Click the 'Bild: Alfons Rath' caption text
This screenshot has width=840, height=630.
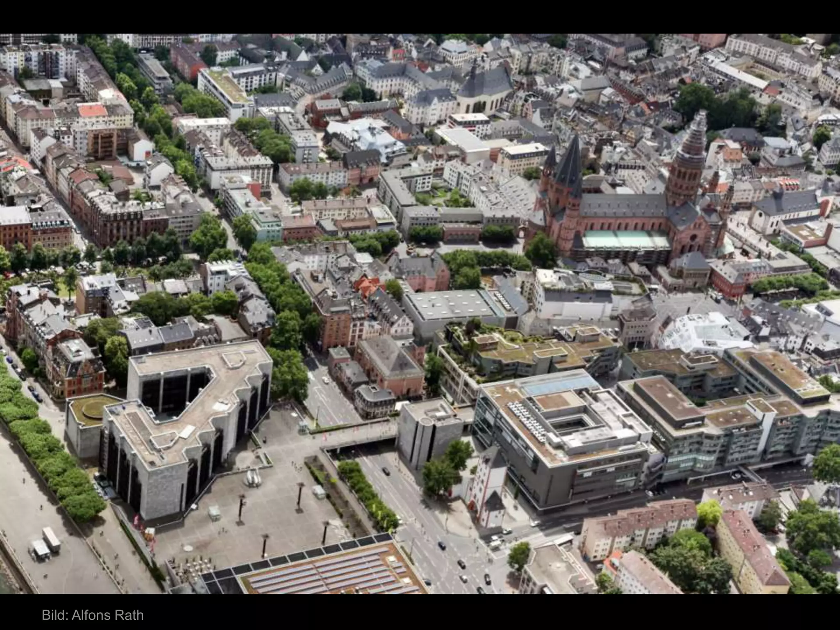93,615
